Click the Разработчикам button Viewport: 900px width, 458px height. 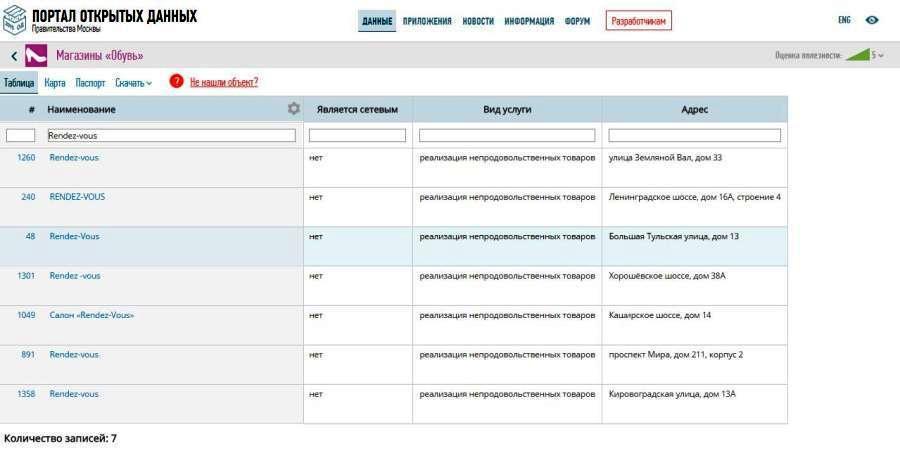(638, 21)
